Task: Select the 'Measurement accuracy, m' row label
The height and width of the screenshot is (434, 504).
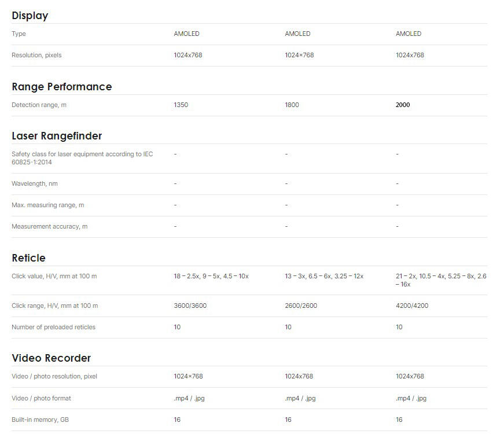Action: pos(50,226)
